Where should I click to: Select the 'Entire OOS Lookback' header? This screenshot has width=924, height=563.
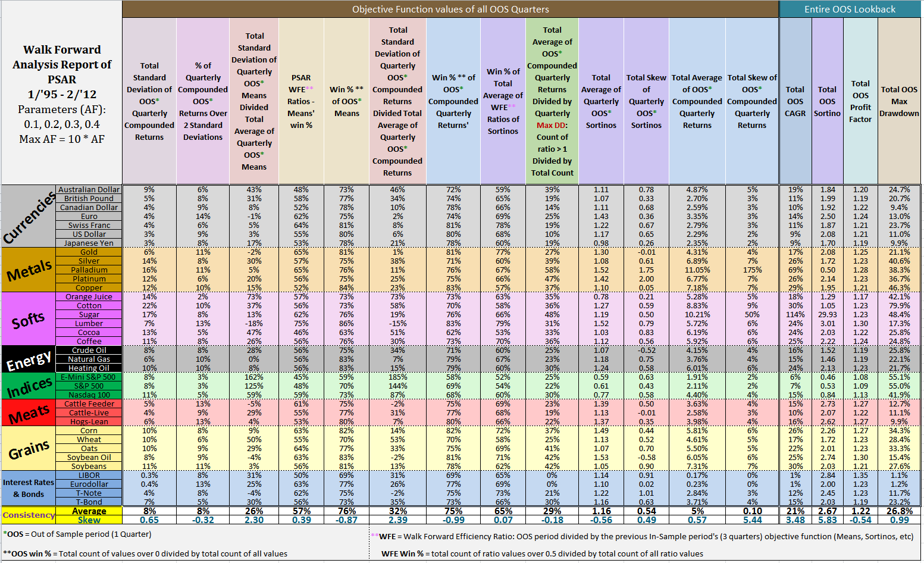coord(850,9)
